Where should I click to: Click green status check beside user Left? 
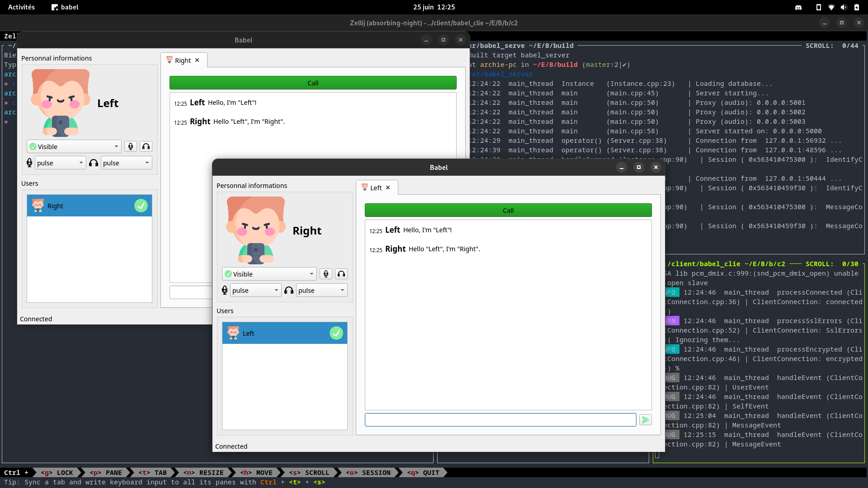pyautogui.click(x=336, y=333)
